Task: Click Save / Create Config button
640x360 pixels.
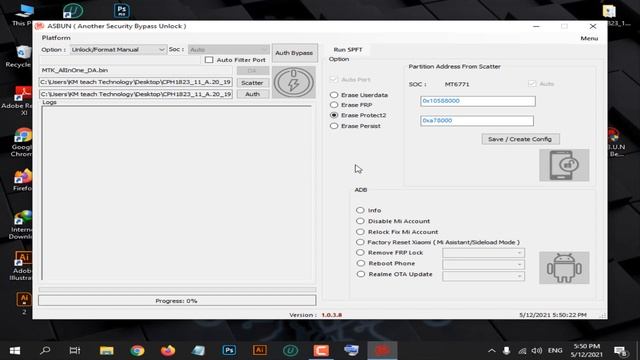Action: coord(520,139)
